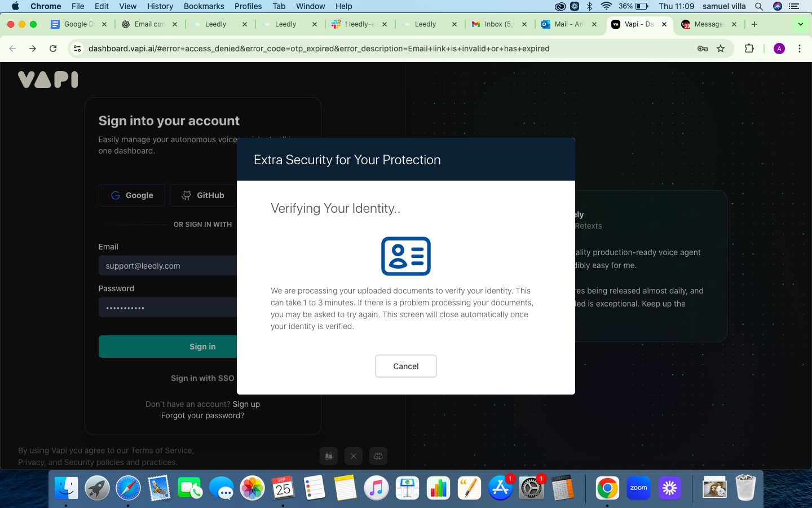Viewport: 812px width, 508px height.
Task: Open a new tab with the plus button
Action: (754, 24)
